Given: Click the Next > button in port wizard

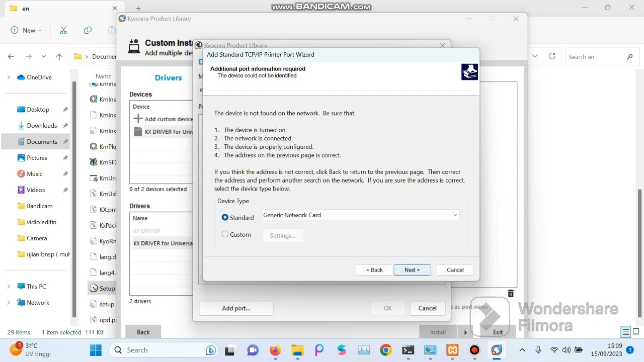Looking at the screenshot, I should point(412,270).
